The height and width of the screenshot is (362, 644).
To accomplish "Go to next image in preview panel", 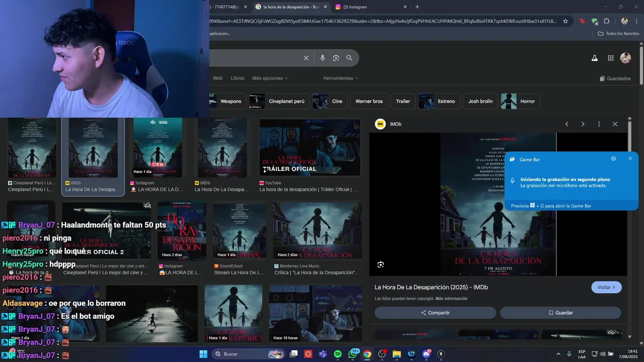I will (583, 124).
